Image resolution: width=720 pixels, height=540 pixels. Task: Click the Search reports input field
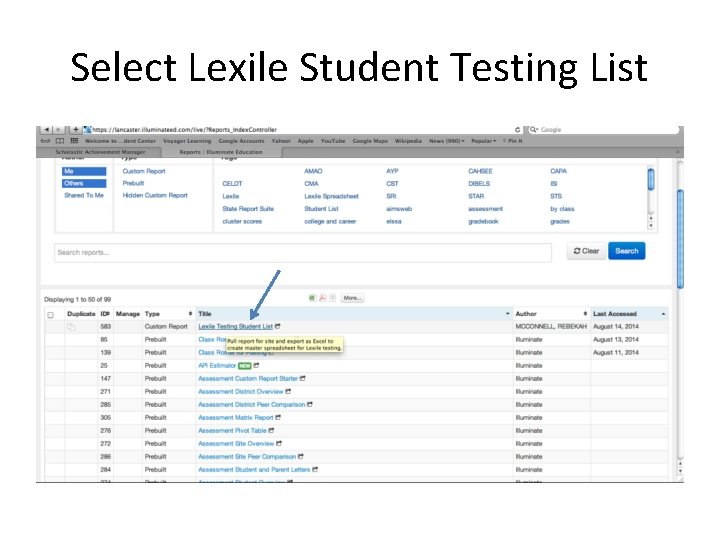302,252
